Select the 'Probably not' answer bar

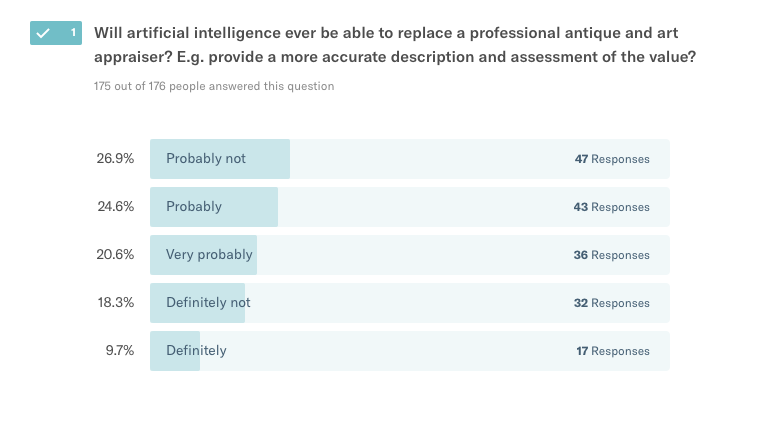pyautogui.click(x=409, y=159)
